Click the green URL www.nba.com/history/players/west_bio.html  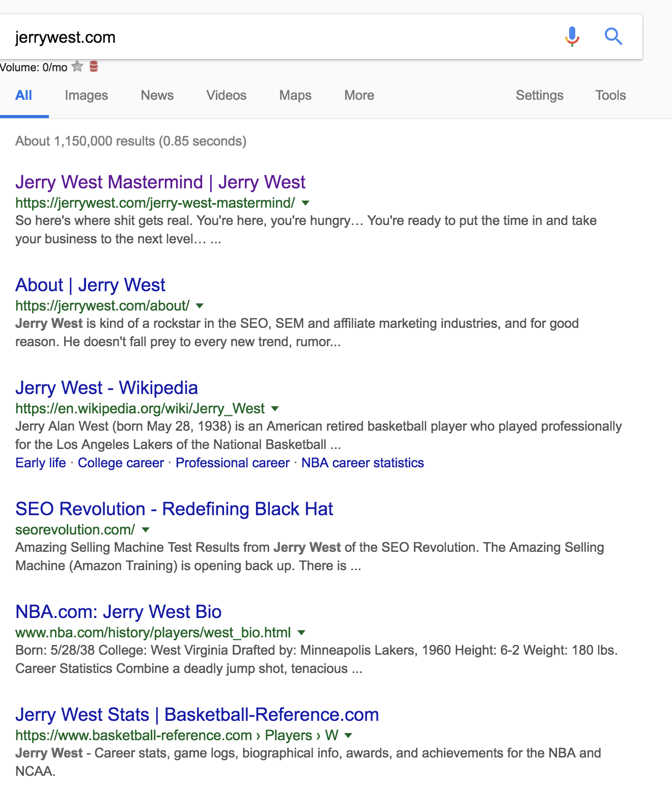pos(153,633)
